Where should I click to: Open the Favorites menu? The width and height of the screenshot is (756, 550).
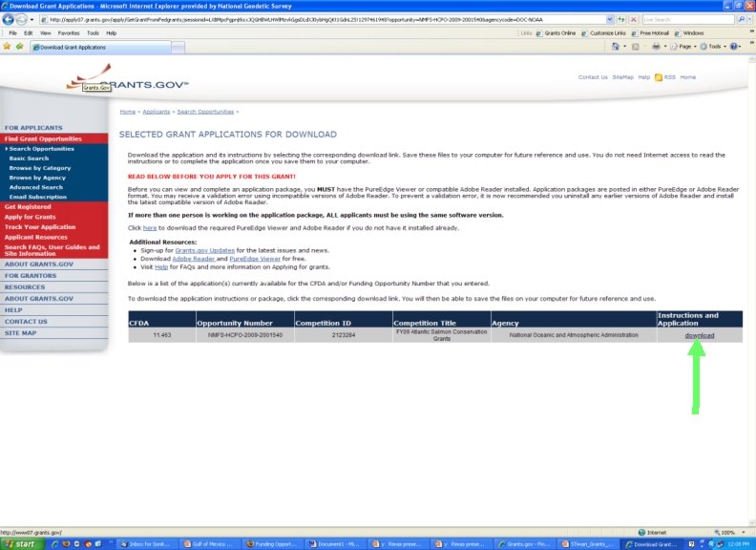coord(69,33)
